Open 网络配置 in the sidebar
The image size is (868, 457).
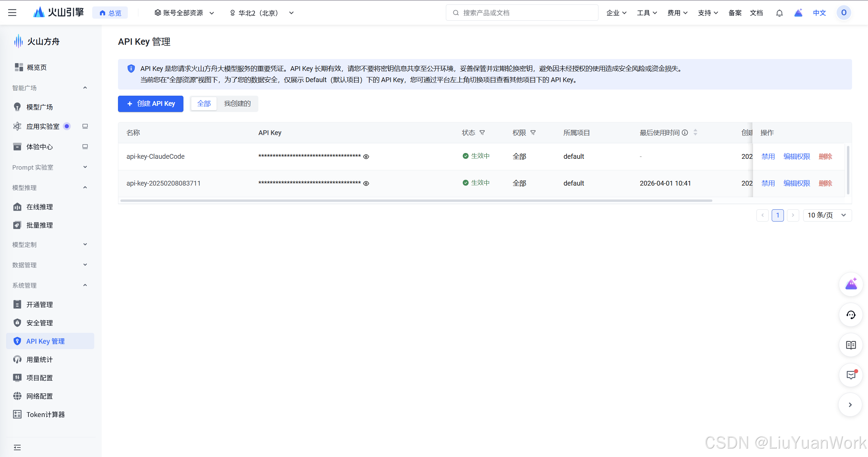[40, 396]
